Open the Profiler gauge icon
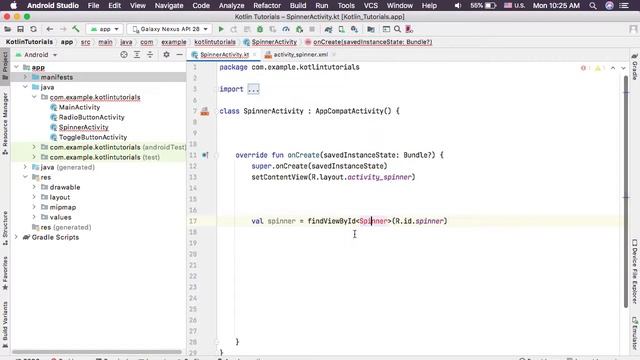Screen dimensions: 640x360 (x=286, y=29)
